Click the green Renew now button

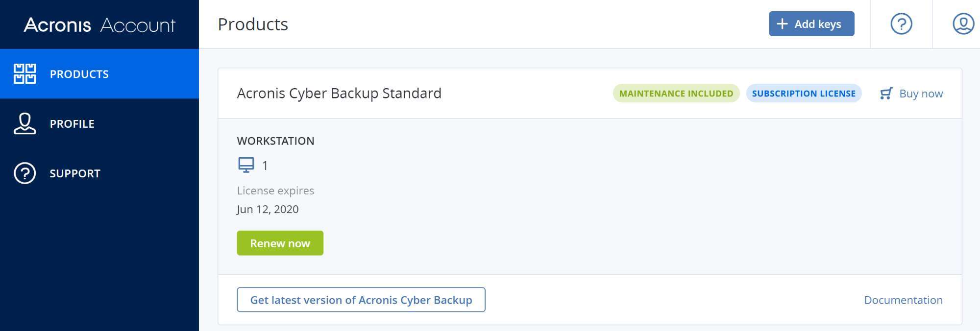pyautogui.click(x=280, y=243)
